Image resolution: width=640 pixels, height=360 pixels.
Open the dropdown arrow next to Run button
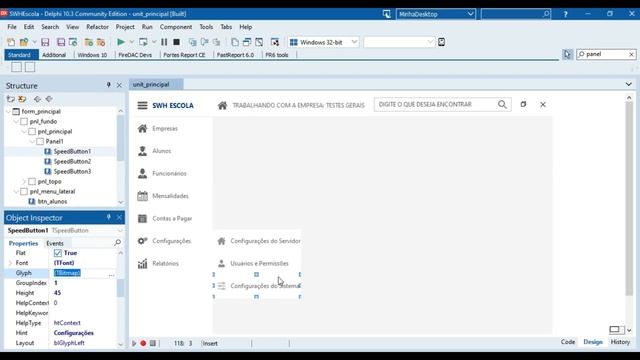(132, 42)
